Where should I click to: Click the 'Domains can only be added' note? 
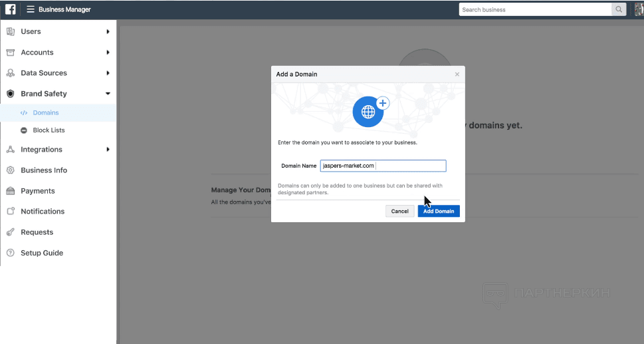tap(360, 189)
